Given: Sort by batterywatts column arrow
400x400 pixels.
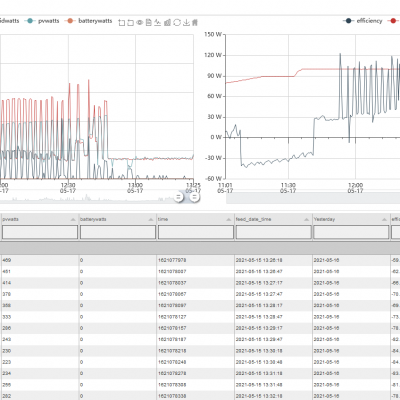Looking at the screenshot, I should [x=151, y=219].
